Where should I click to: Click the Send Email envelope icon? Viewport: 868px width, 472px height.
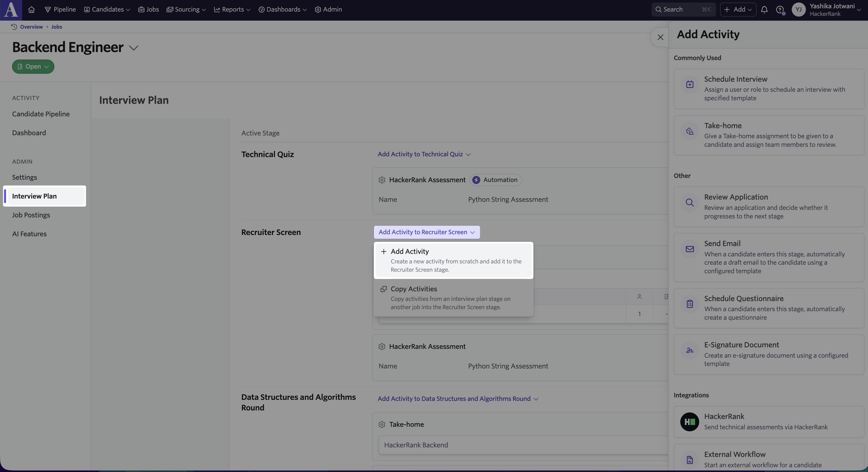(690, 249)
